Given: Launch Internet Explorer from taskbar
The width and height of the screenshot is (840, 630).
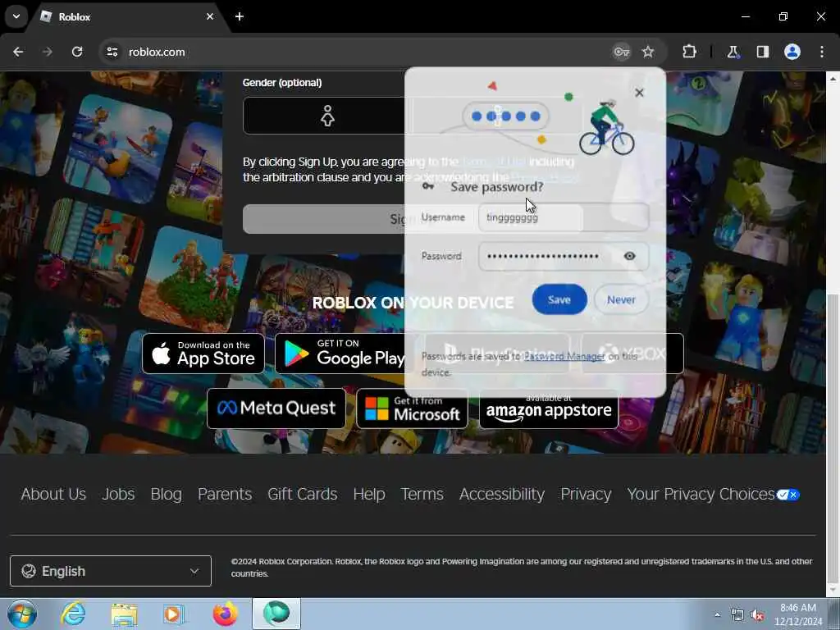Looking at the screenshot, I should [x=73, y=614].
